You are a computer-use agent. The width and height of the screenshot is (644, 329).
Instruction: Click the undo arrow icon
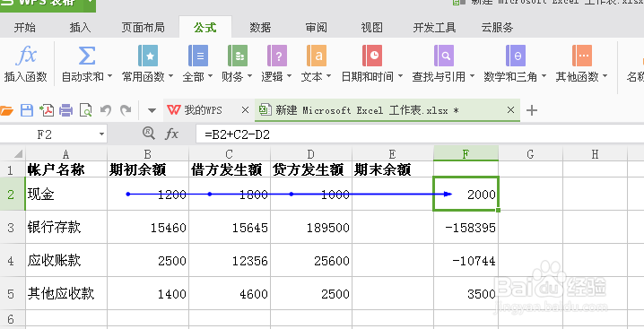tap(106, 110)
